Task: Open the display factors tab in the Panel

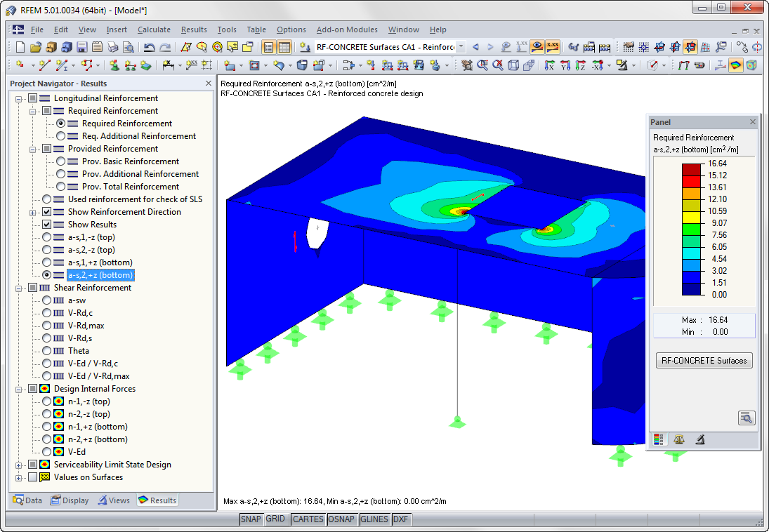Action: coord(678,439)
